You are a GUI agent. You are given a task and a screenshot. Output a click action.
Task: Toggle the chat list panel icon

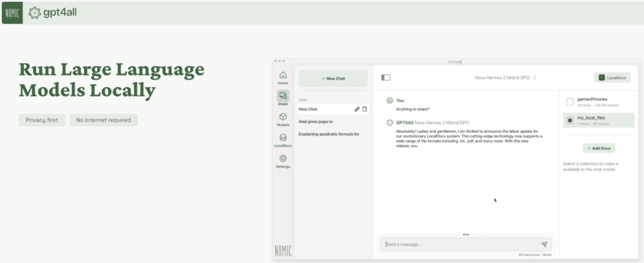(x=386, y=78)
